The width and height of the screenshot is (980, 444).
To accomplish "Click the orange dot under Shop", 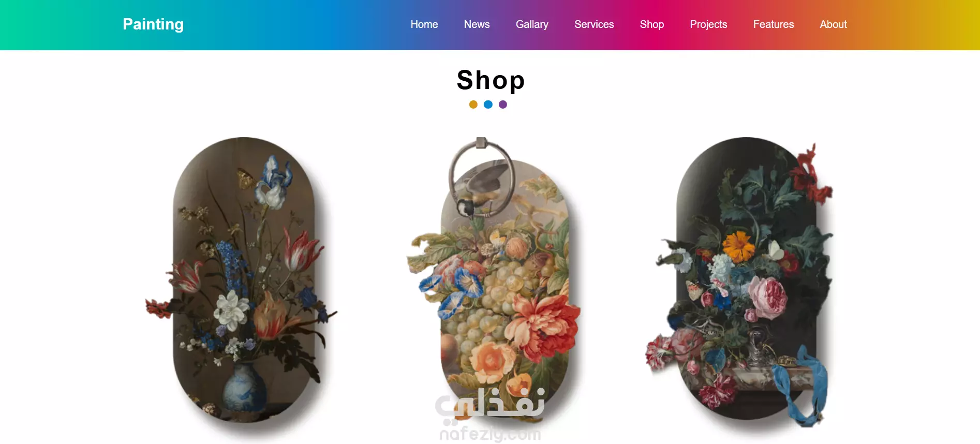I will 473,105.
